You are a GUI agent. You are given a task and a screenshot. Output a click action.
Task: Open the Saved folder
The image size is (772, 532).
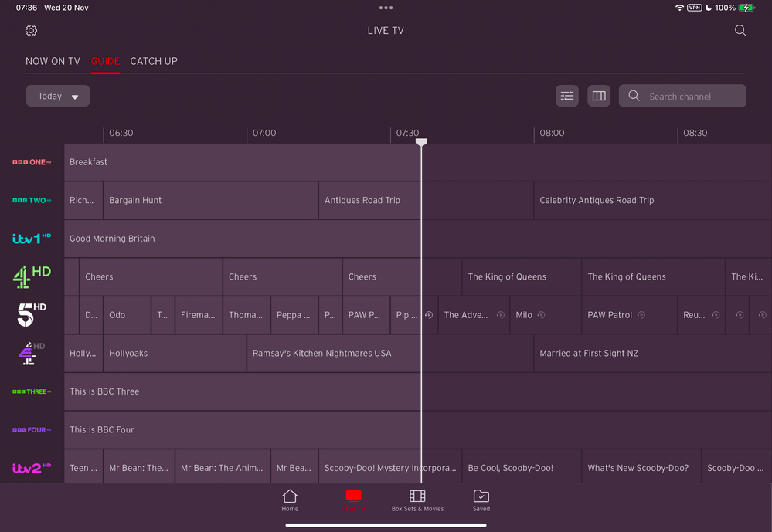[x=481, y=500]
